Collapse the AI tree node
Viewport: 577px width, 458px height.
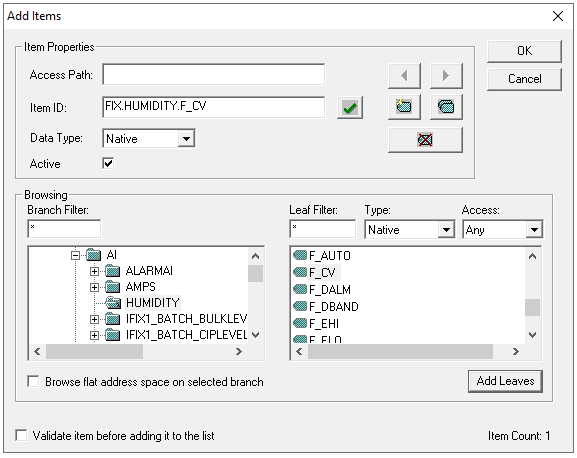tap(75, 255)
